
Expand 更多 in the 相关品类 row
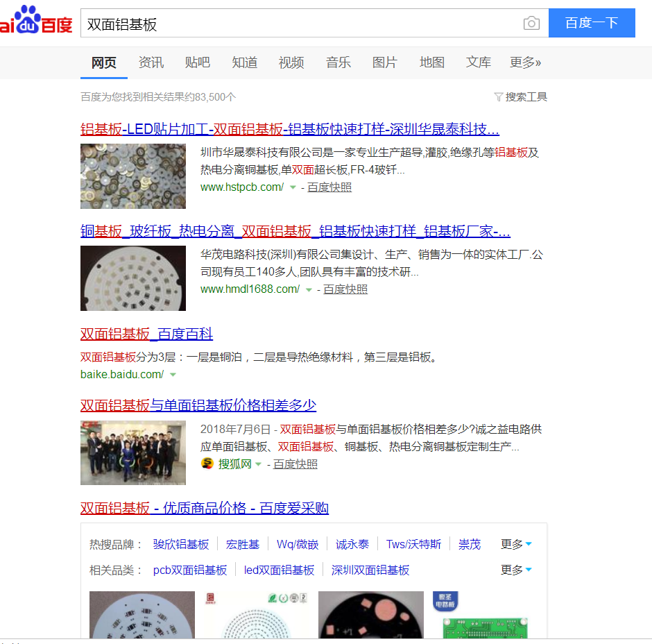[x=516, y=570]
